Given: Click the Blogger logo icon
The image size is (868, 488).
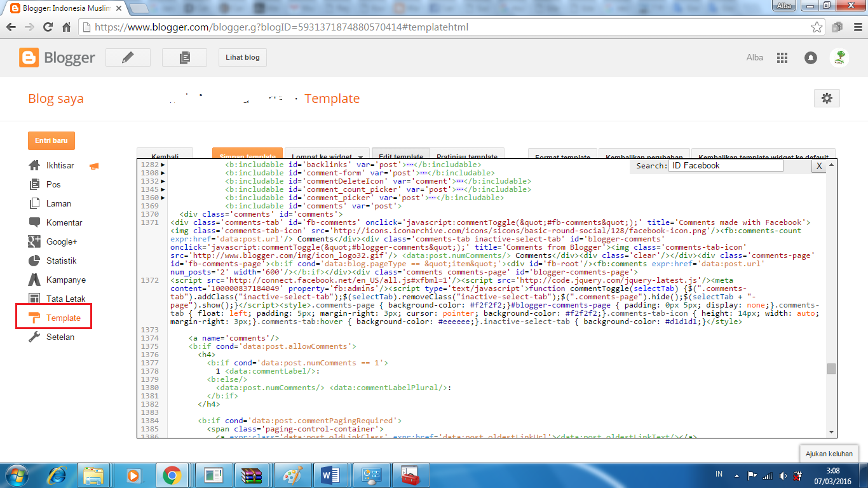Looking at the screenshot, I should pos(29,58).
